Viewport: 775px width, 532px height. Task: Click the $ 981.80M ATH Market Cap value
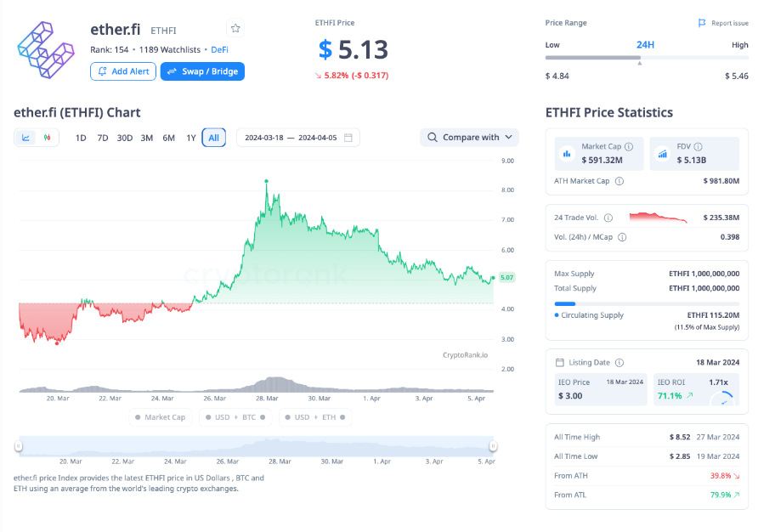point(721,181)
